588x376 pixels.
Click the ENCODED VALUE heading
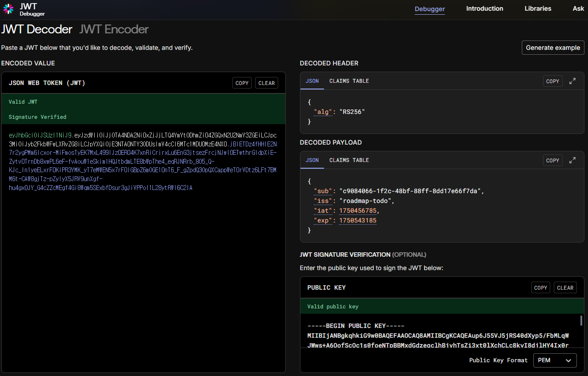[x=28, y=63]
